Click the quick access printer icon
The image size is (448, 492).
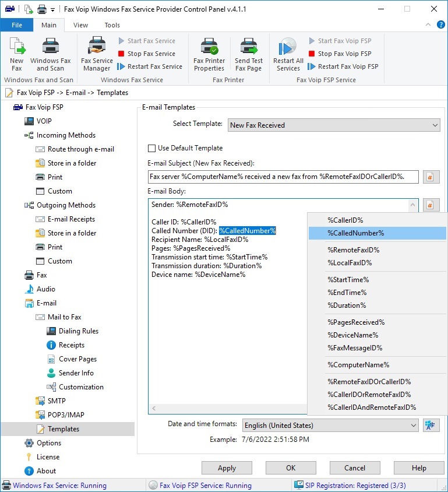[x=42, y=9]
